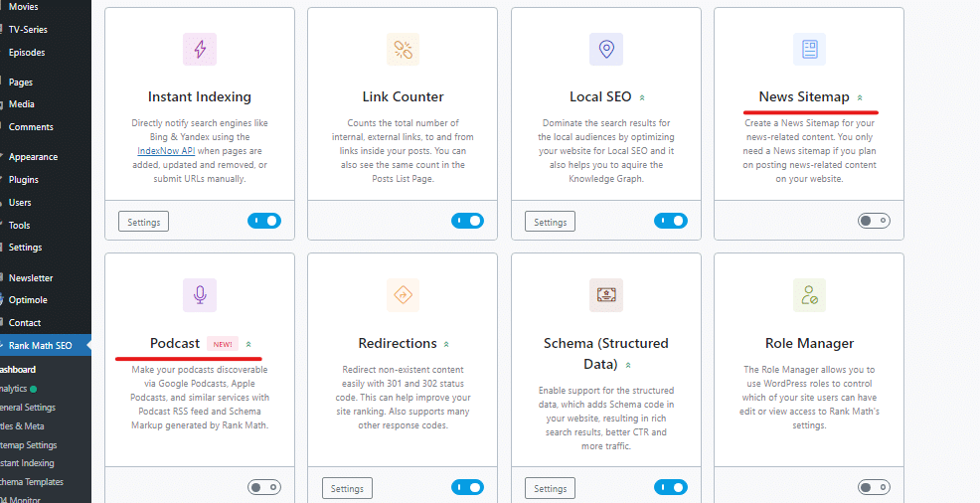Click the Instant Indexing lightning bolt icon
The width and height of the screenshot is (980, 503).
[x=200, y=50]
